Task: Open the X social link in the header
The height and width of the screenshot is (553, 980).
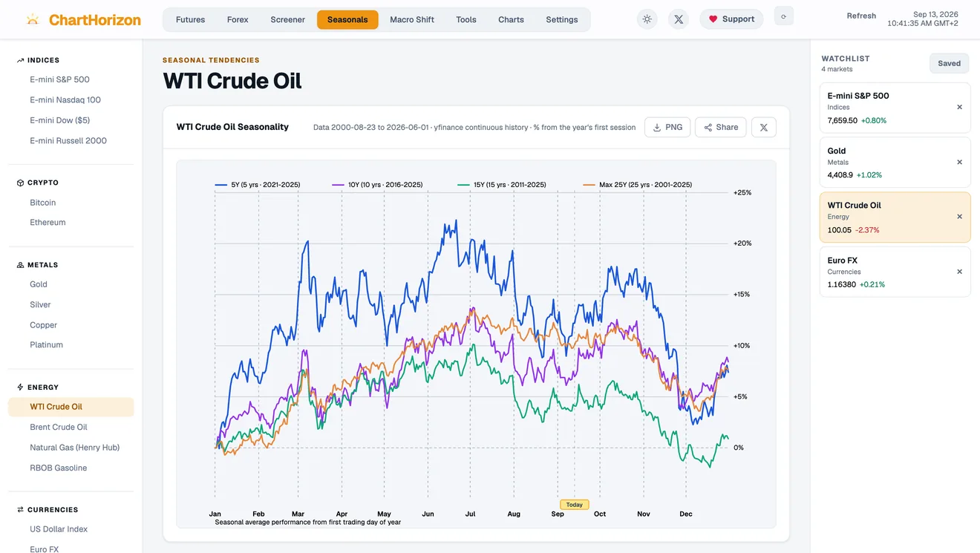Action: tap(679, 19)
